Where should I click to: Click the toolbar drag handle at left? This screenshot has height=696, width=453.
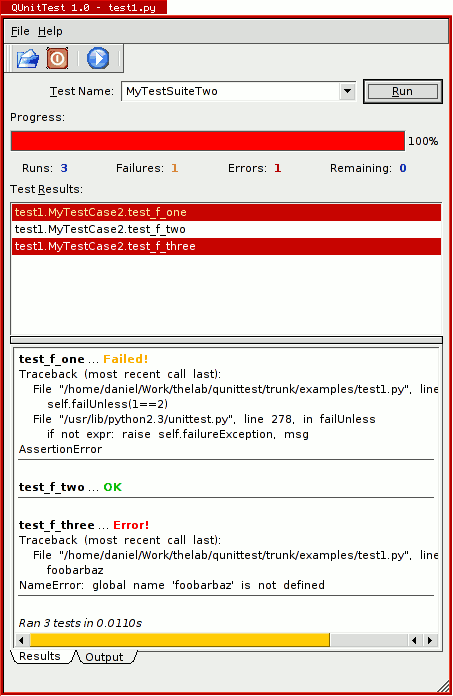coord(9,58)
